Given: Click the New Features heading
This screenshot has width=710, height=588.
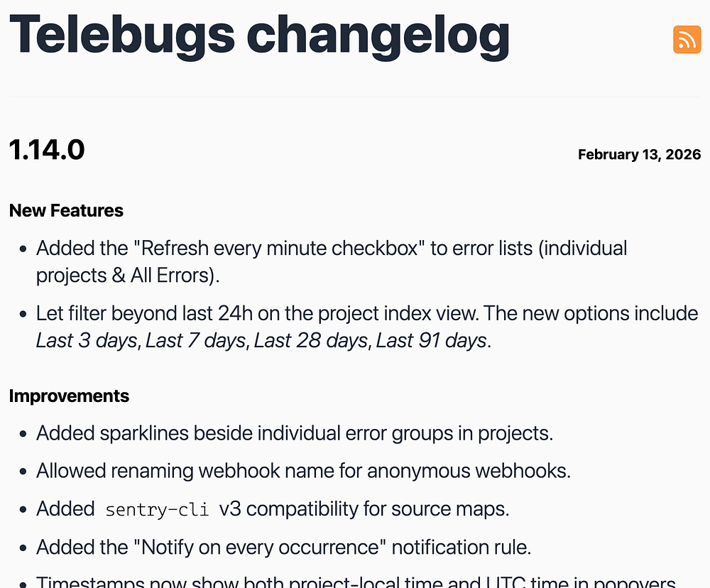Looking at the screenshot, I should tap(66, 211).
